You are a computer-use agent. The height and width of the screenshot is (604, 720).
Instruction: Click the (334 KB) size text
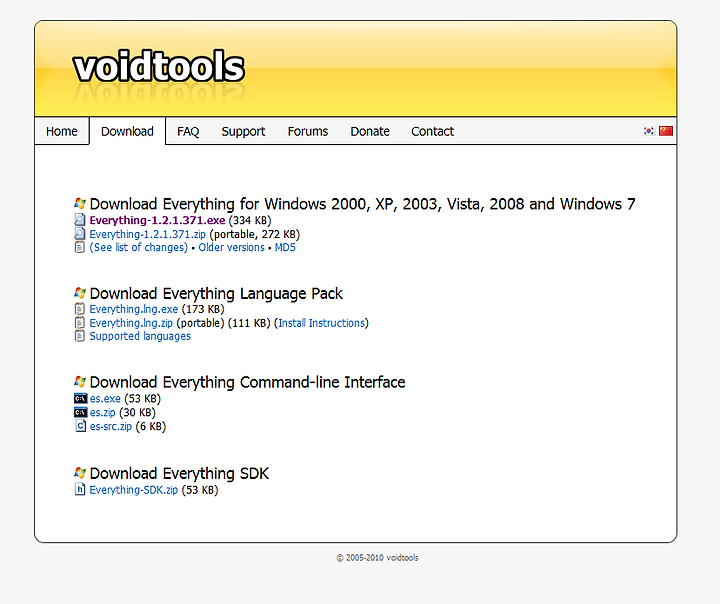[x=250, y=220]
